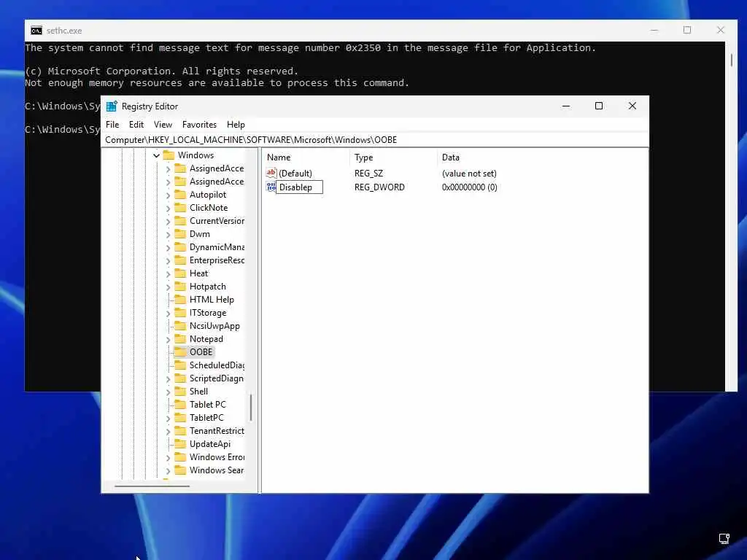Select the first AssignedAccess tree key
The image size is (747, 560).
pos(216,168)
